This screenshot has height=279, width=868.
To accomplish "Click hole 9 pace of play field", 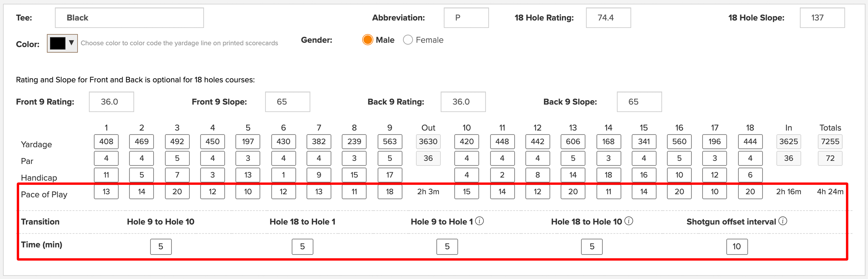I will (x=390, y=192).
